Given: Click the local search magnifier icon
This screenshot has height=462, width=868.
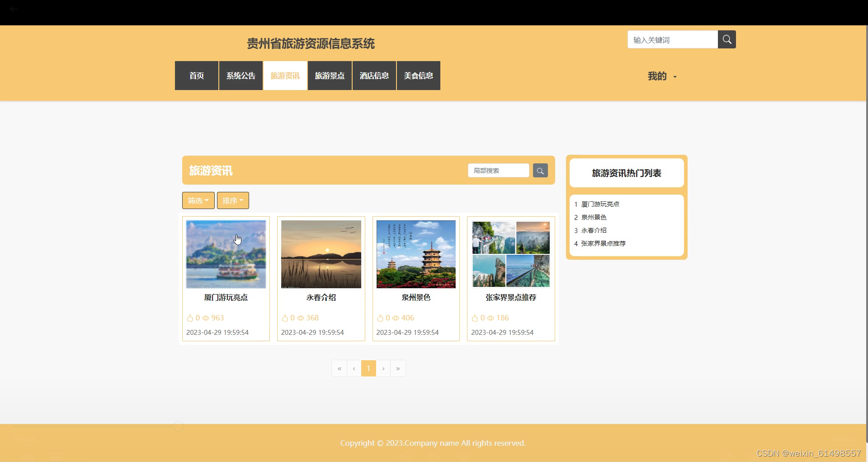Looking at the screenshot, I should [x=540, y=171].
